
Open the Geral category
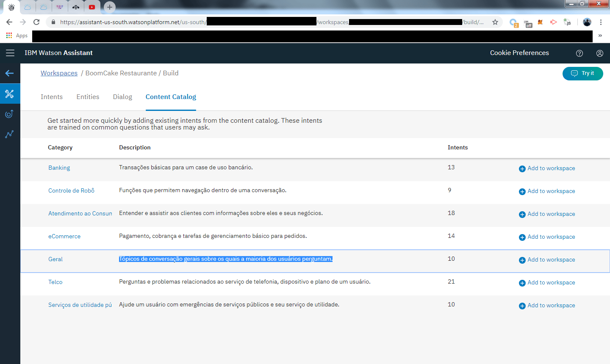coord(55,259)
